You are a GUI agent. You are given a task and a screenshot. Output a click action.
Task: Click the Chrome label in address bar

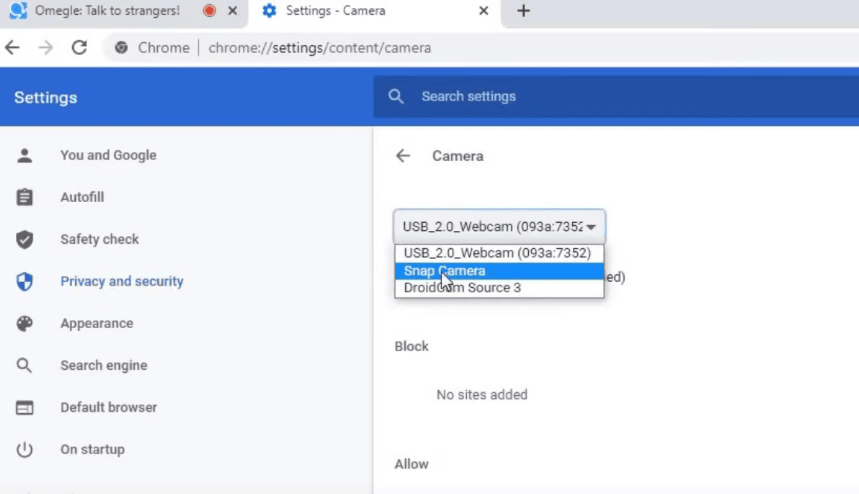(x=163, y=48)
